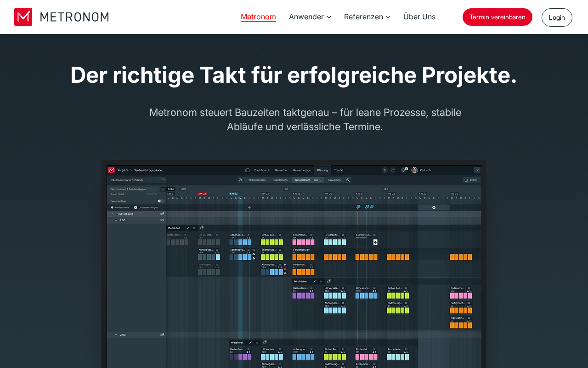Edit the 2.OG Mieteinheit with the pencil icon

(x=250, y=343)
